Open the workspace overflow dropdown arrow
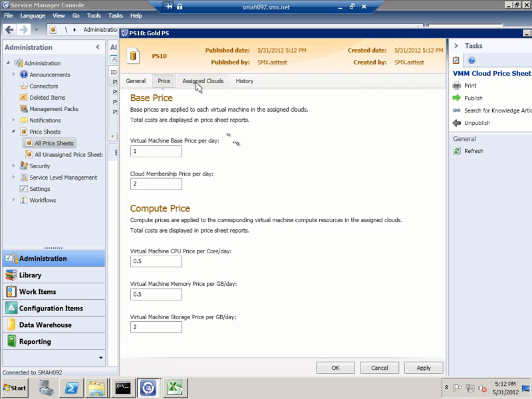This screenshot has width=532, height=399. [x=101, y=358]
